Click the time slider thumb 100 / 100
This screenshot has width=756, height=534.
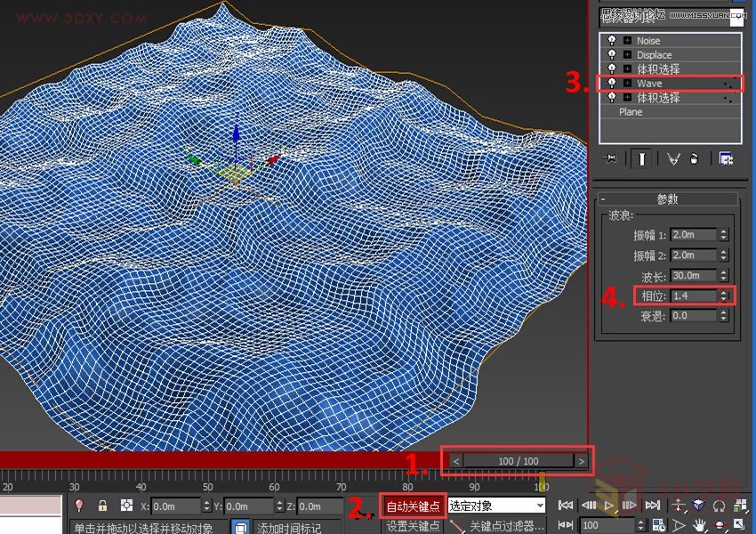[x=519, y=461]
